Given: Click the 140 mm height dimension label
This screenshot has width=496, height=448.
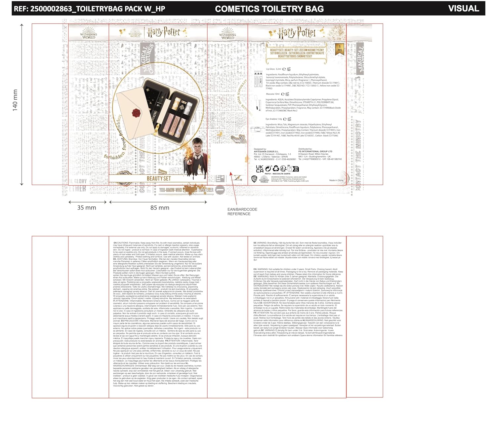Looking at the screenshot, I should point(15,100).
